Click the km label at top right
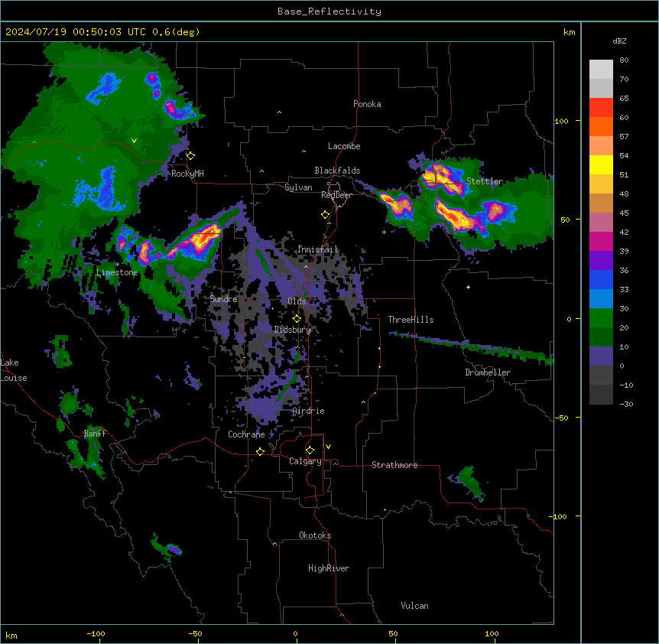 click(x=570, y=32)
